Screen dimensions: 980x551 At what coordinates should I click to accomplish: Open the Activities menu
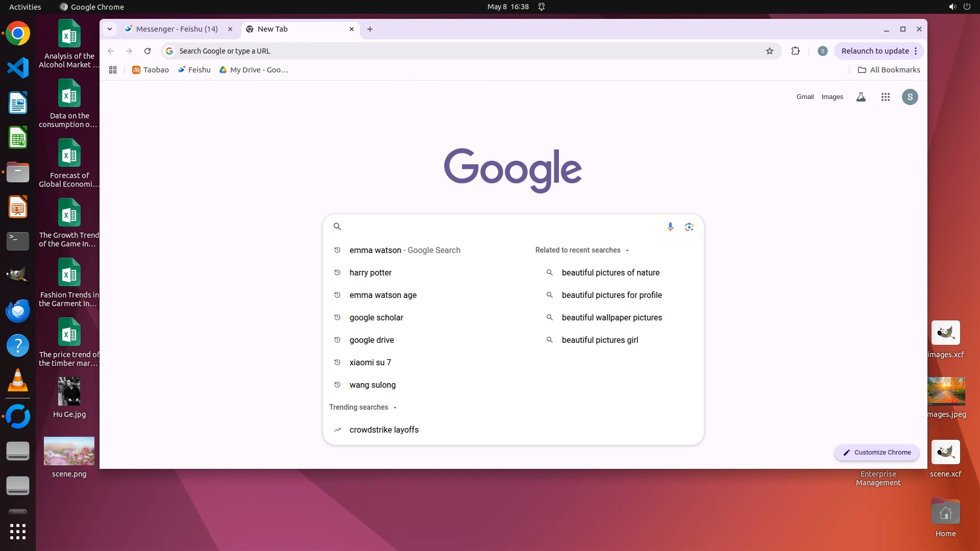coord(25,7)
